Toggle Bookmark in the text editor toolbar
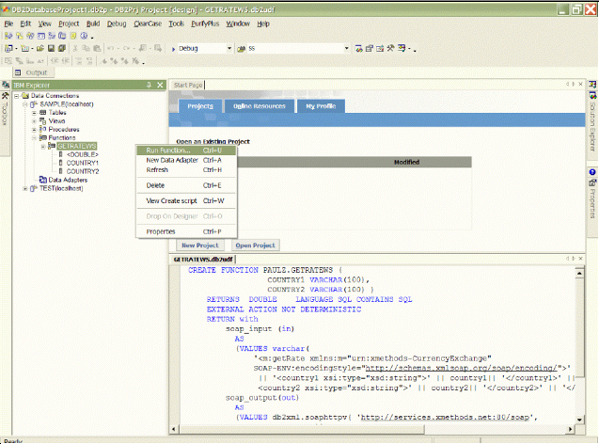The height and width of the screenshot is (444, 599). click(104, 61)
